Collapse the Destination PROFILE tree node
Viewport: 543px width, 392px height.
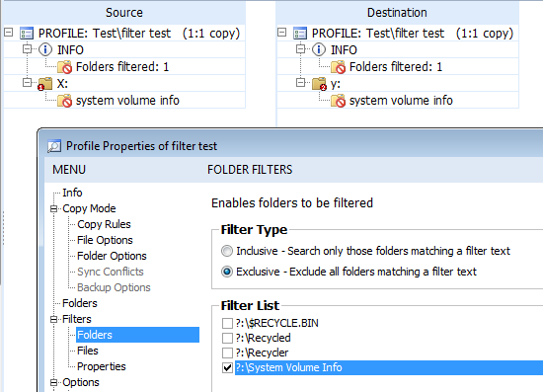[x=282, y=33]
